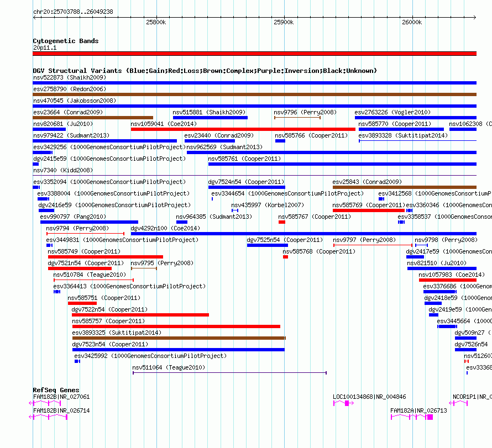Image resolution: width=492 pixels, height=448 pixels.
Task: Open nsv585749 (Cooper2011) label
Action: click(x=84, y=251)
